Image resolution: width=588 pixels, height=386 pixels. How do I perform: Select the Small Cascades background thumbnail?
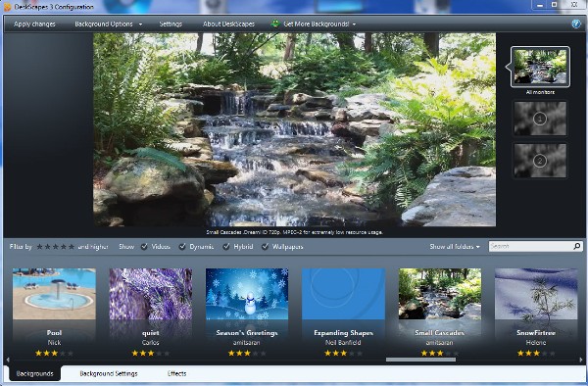click(x=440, y=294)
